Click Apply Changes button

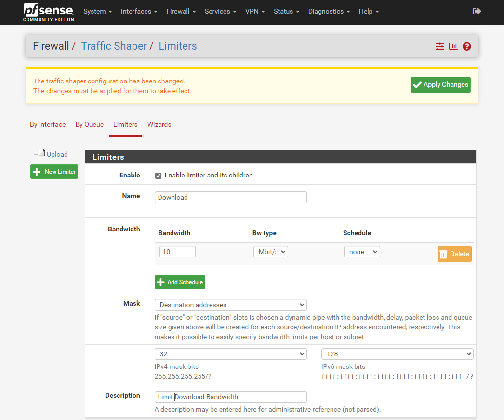pyautogui.click(x=440, y=85)
